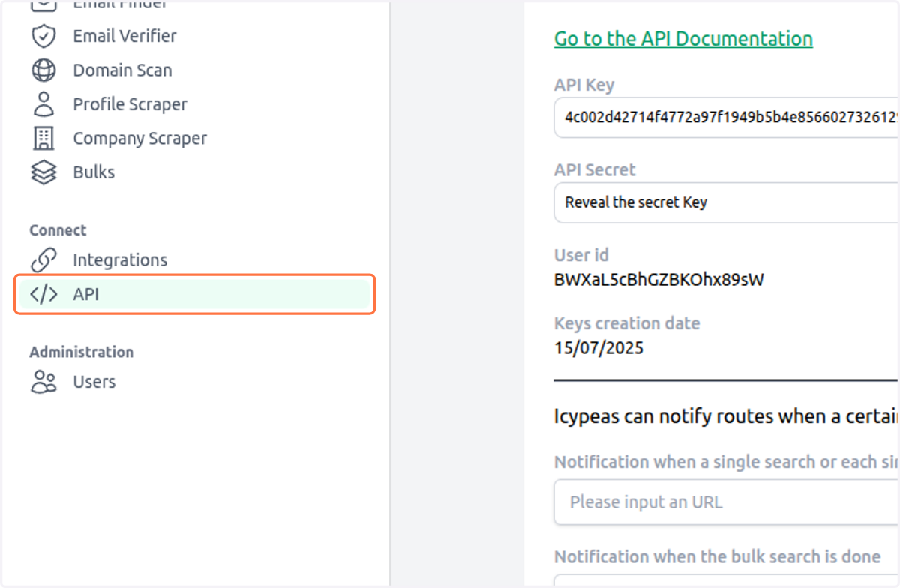Click the API Key field
The image size is (900, 588).
[x=726, y=117]
